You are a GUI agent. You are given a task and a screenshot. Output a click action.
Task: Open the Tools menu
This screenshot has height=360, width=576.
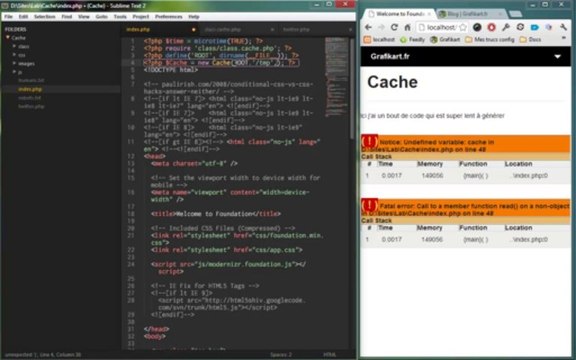[120, 17]
